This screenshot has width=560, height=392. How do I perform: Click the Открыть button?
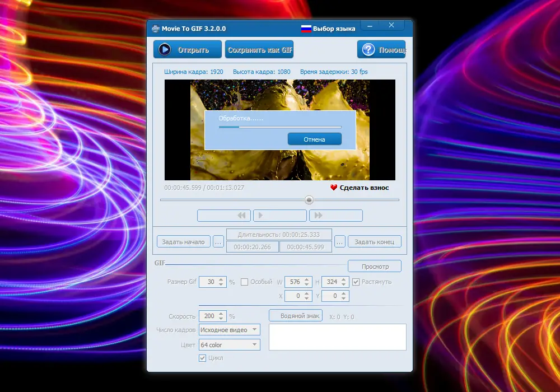click(188, 50)
